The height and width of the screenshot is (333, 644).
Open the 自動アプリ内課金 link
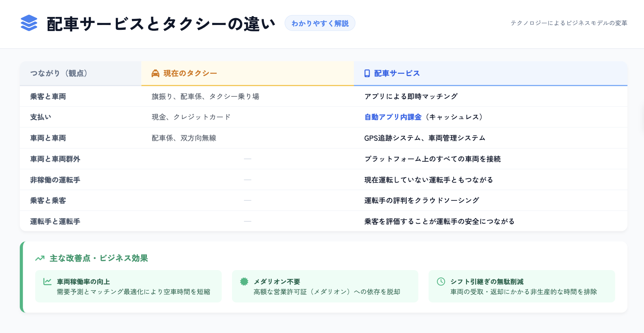click(393, 117)
